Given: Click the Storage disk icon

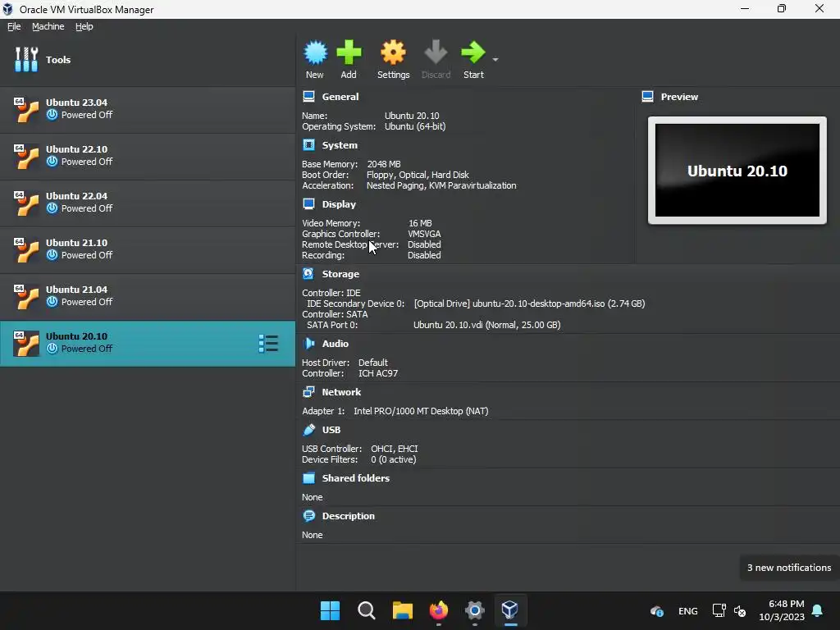Looking at the screenshot, I should [x=308, y=273].
